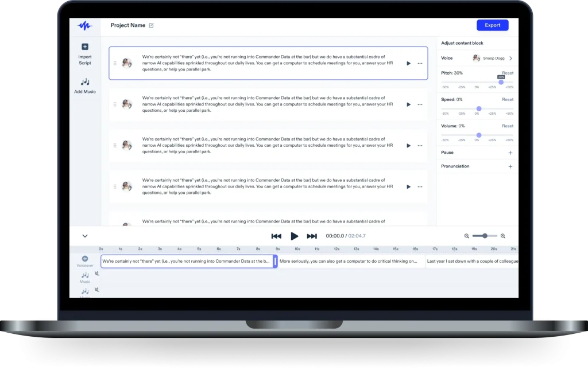The height and width of the screenshot is (370, 588).
Task: Edit the Project Name with pencil icon
Action: pos(151,25)
